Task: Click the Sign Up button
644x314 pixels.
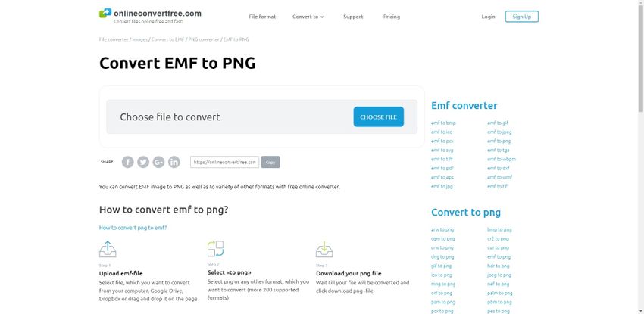Action: (x=521, y=17)
